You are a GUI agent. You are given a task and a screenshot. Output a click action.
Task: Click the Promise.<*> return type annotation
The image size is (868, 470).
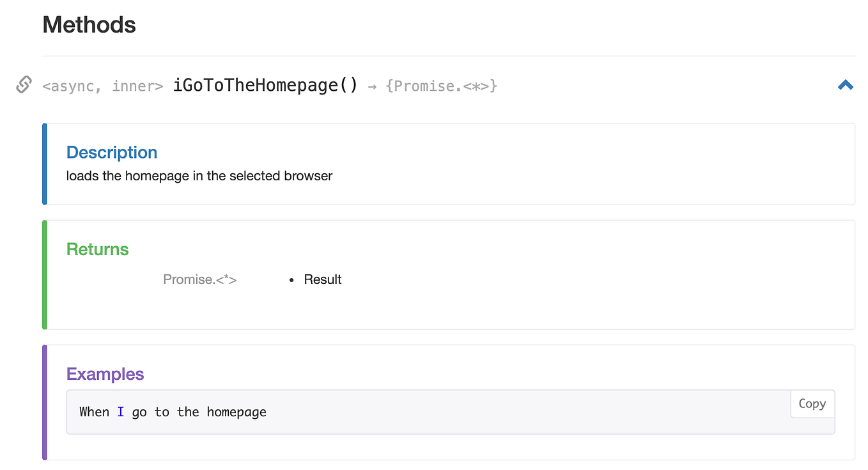[x=442, y=85]
